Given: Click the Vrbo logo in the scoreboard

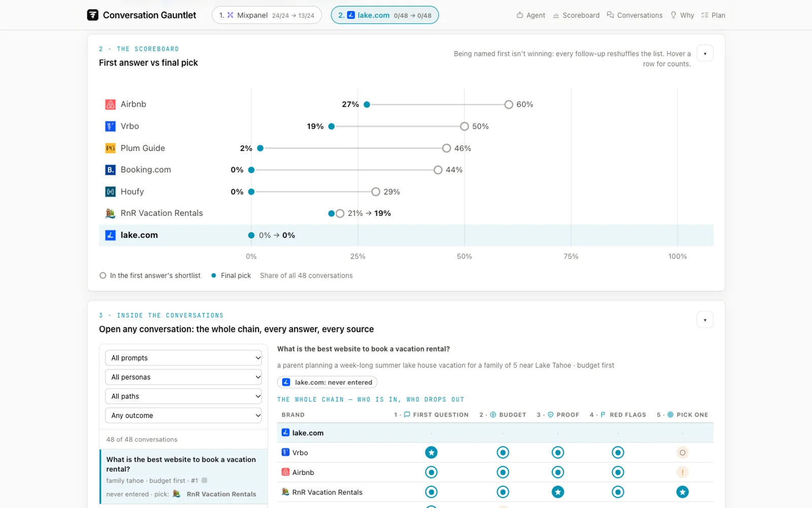Looking at the screenshot, I should tap(110, 126).
